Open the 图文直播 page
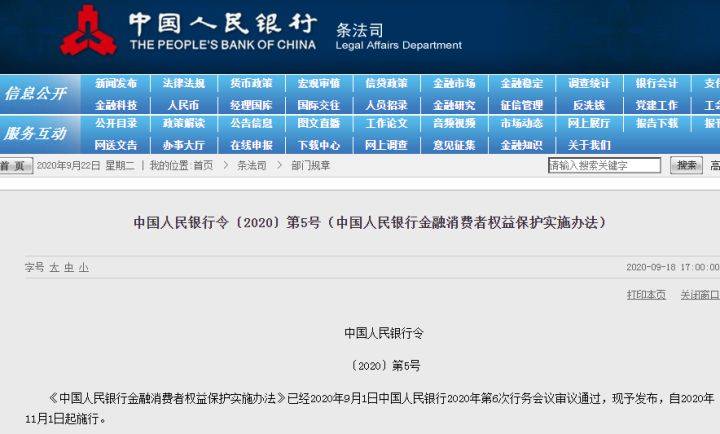Viewport: 720px width, 434px height. coord(319,123)
